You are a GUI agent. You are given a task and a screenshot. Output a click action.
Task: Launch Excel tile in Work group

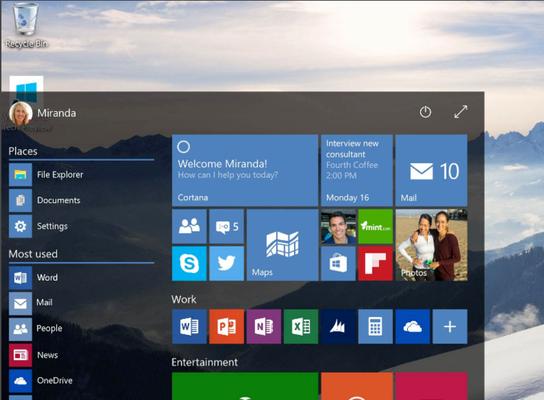tap(301, 326)
